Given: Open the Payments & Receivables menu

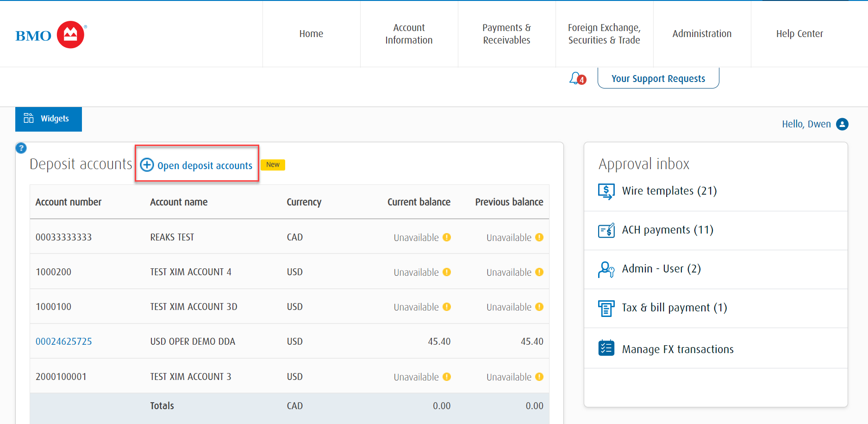Looking at the screenshot, I should coord(506,33).
